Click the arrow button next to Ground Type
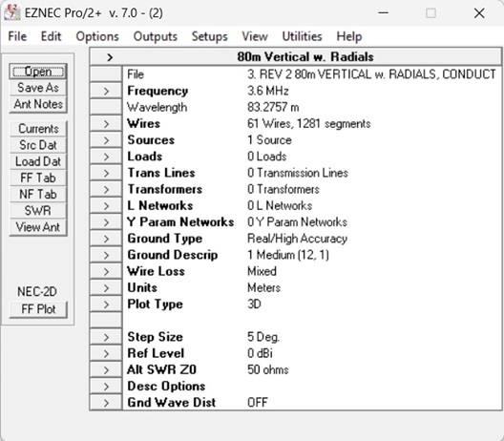Image resolution: width=504 pixels, height=441 pixels. (106, 239)
